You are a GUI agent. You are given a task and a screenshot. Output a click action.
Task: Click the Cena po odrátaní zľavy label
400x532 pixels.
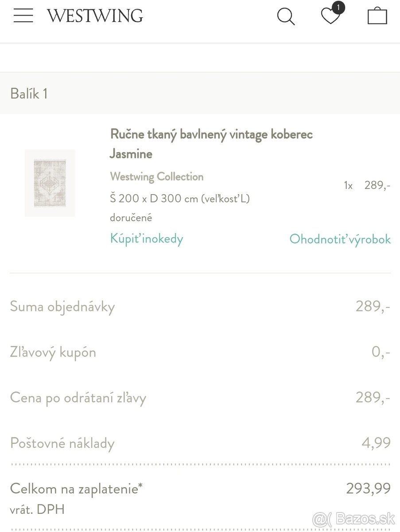pyautogui.click(x=78, y=398)
